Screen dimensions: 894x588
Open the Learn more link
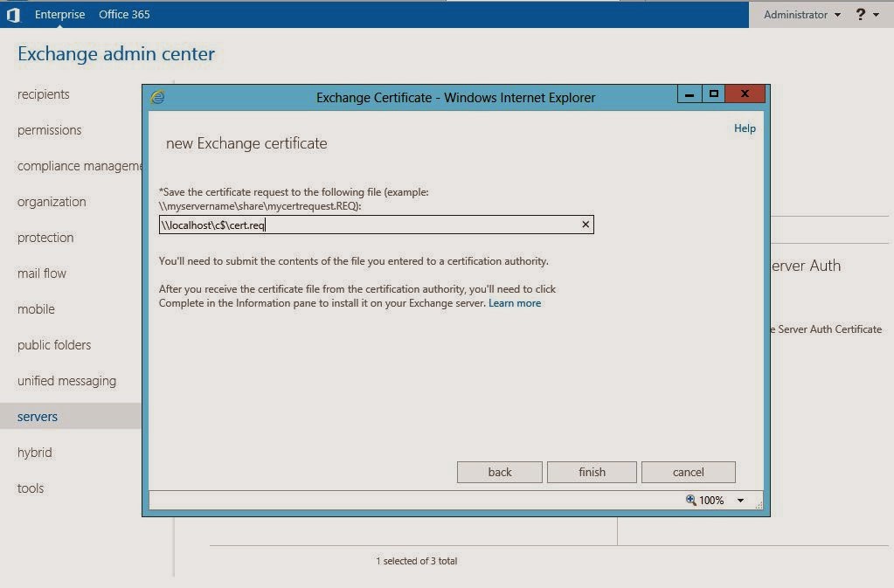pyautogui.click(x=515, y=303)
